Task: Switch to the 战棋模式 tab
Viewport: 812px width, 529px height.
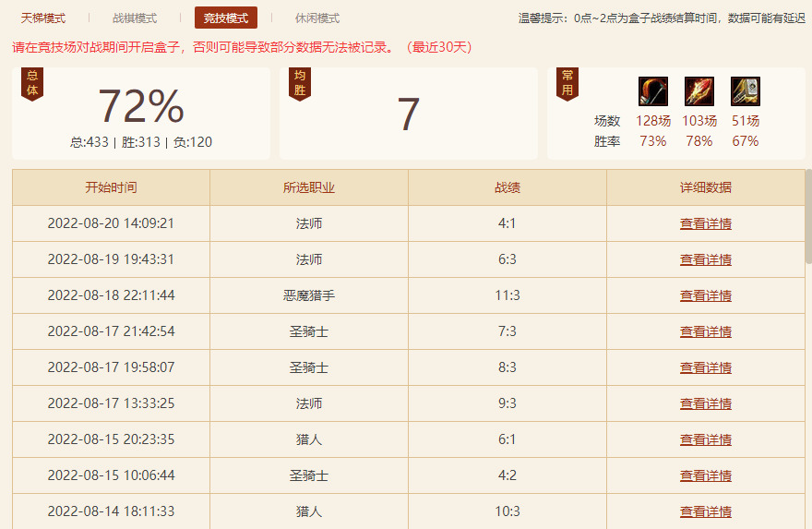Action: (135, 18)
